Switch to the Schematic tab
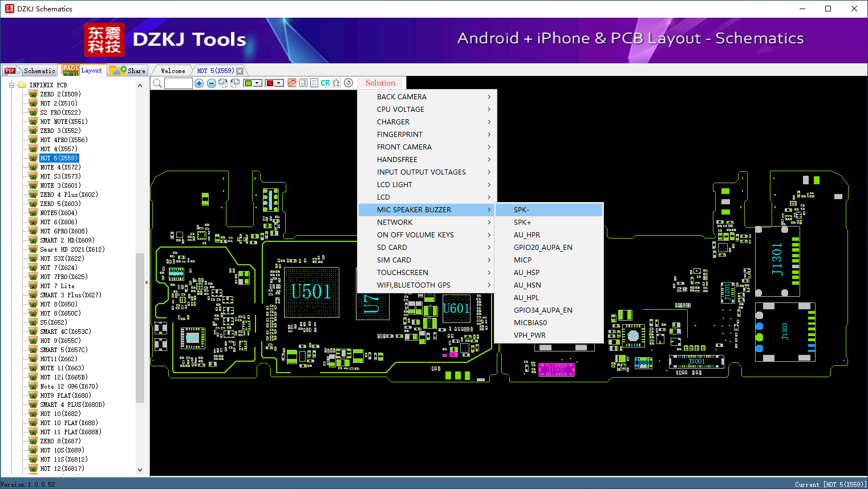 (30, 71)
